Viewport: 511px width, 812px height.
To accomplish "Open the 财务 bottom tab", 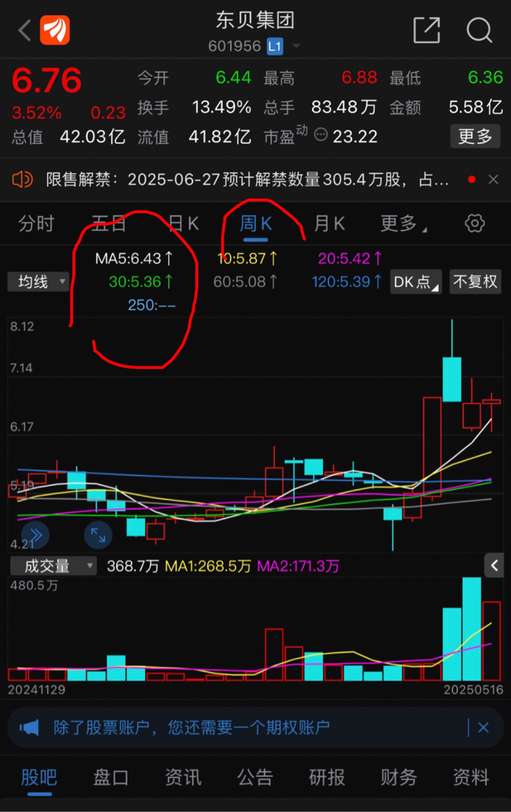I will click(399, 777).
